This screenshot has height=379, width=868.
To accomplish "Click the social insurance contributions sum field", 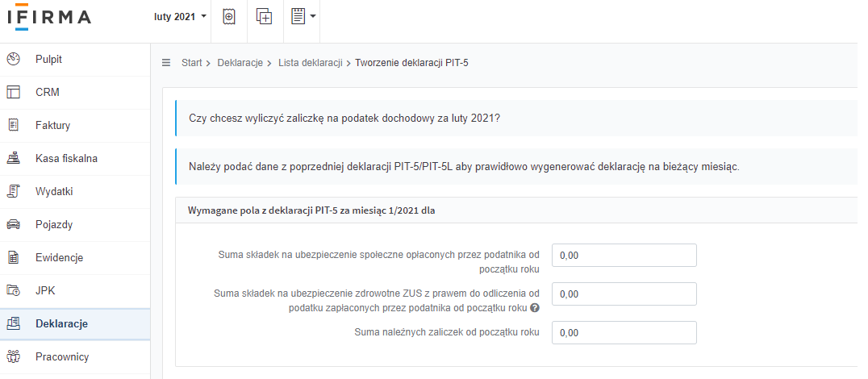I will click(624, 255).
